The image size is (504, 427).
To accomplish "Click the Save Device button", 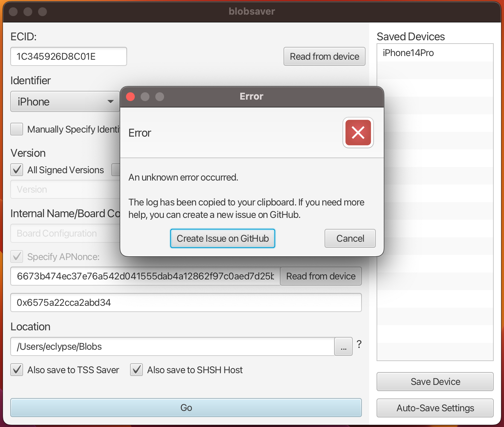I will click(x=435, y=382).
